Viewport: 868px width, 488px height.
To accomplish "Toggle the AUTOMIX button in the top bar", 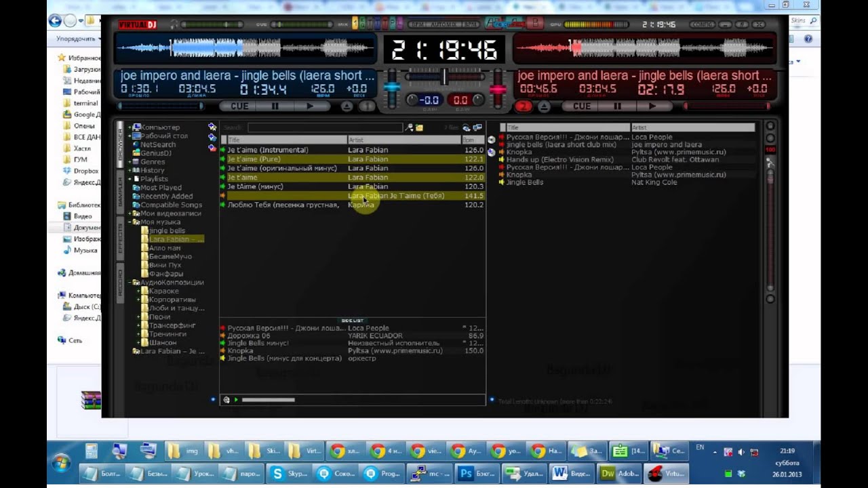I will (444, 24).
